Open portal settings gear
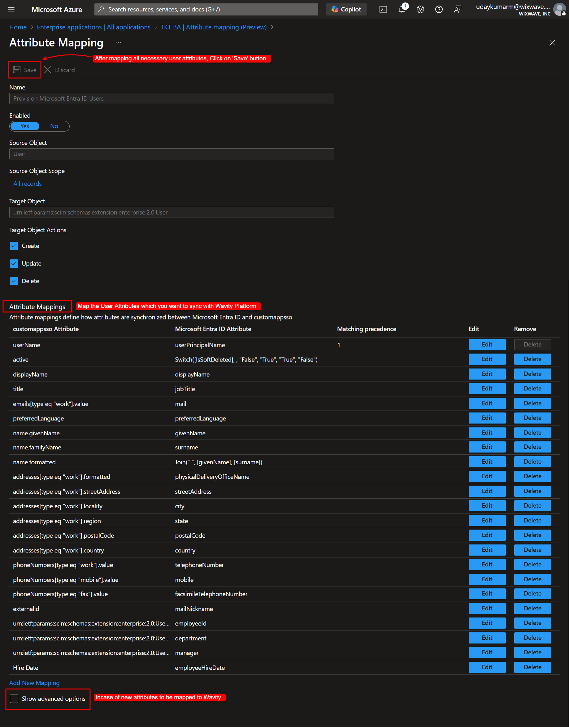The height and width of the screenshot is (728, 569). pyautogui.click(x=420, y=9)
